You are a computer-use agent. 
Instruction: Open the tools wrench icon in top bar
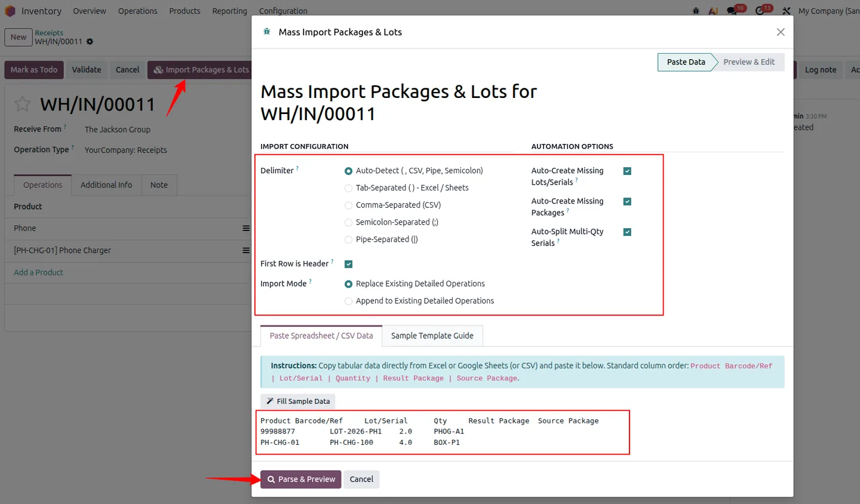[x=786, y=11]
